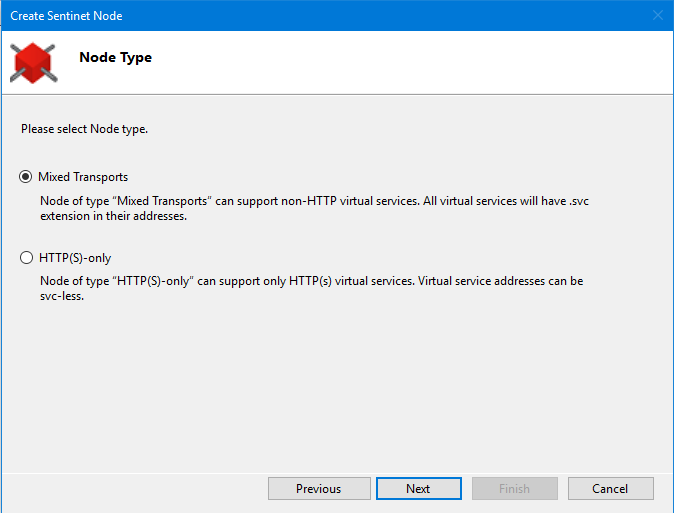Image resolution: width=674 pixels, height=513 pixels.
Task: Click empty button bar area left of Previous
Action: [x=133, y=488]
